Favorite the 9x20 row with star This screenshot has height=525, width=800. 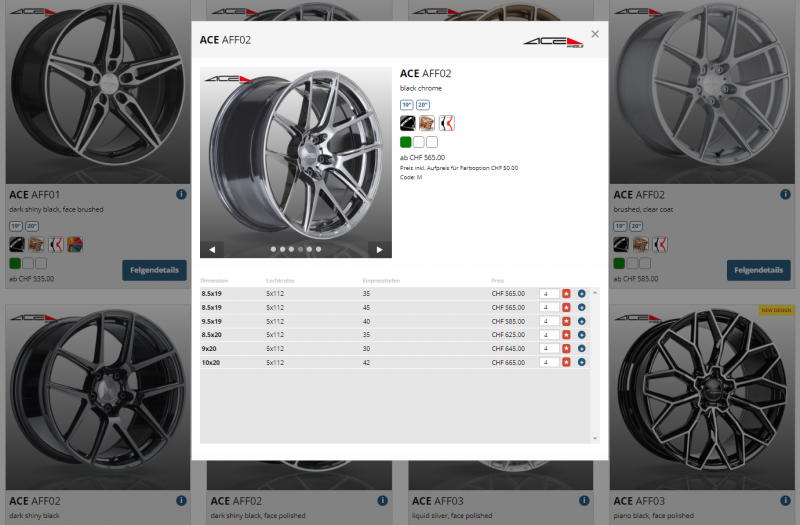coord(566,349)
